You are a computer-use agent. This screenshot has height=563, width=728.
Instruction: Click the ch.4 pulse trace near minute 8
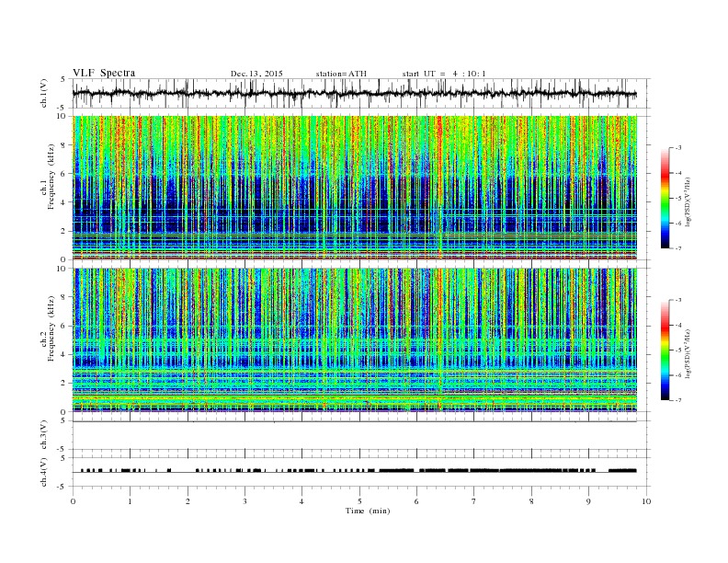click(531, 471)
